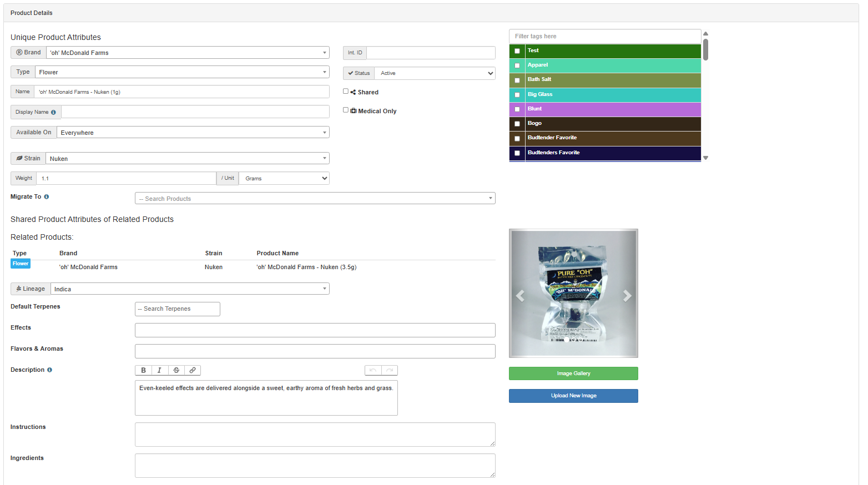Open the Lineage dropdown showing Indica
This screenshot has width=868, height=485.
(x=190, y=289)
